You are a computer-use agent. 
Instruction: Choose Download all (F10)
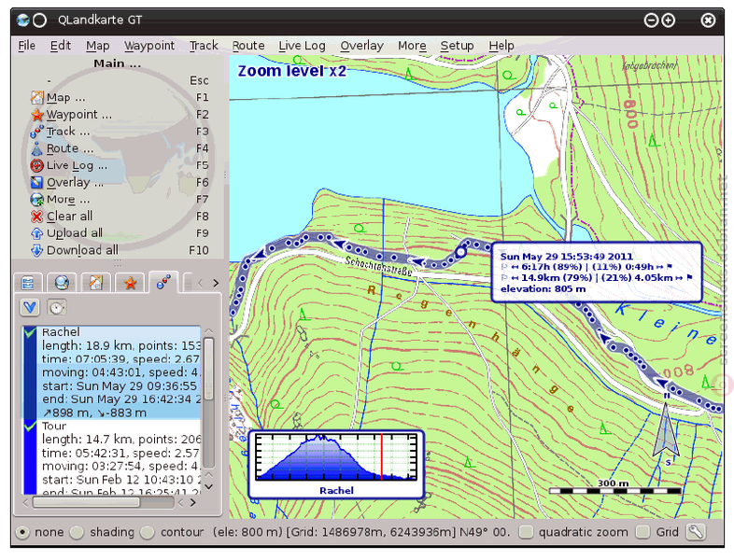[120, 250]
